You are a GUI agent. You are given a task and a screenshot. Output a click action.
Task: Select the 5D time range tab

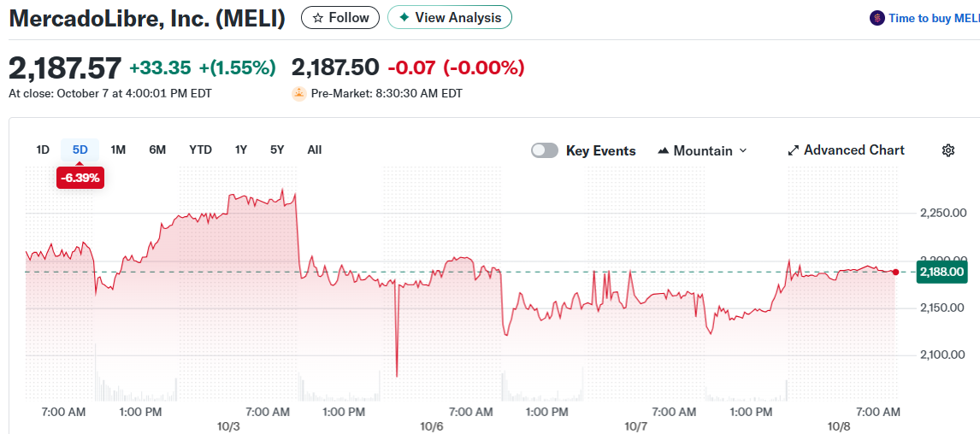point(80,150)
